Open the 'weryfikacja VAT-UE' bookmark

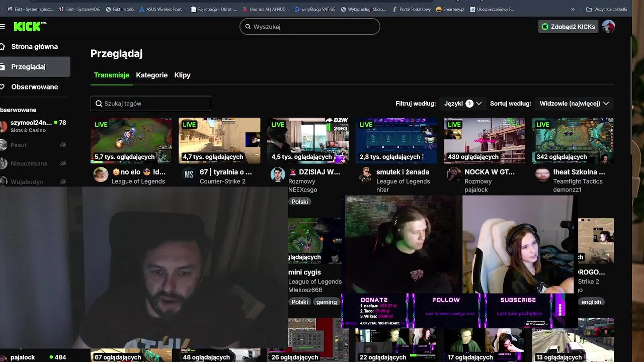(x=315, y=9)
